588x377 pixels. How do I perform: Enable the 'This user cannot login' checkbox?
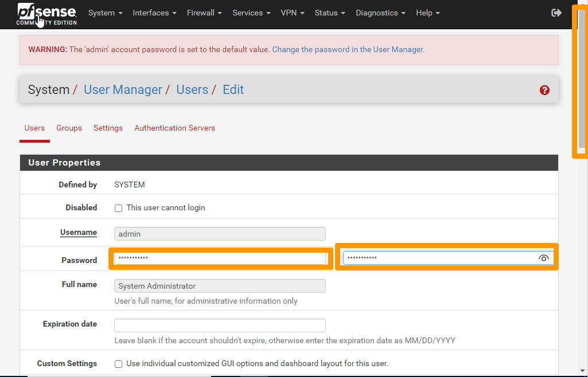(x=119, y=208)
